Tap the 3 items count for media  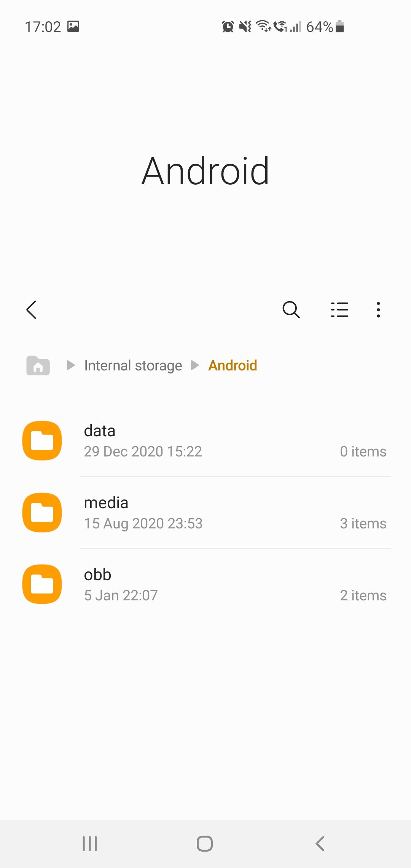point(363,523)
